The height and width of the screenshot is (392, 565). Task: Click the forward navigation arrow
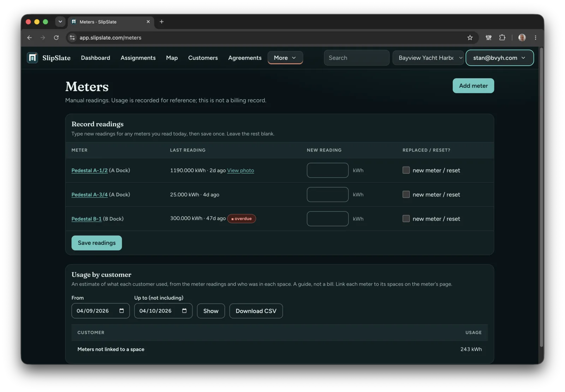[x=43, y=37]
